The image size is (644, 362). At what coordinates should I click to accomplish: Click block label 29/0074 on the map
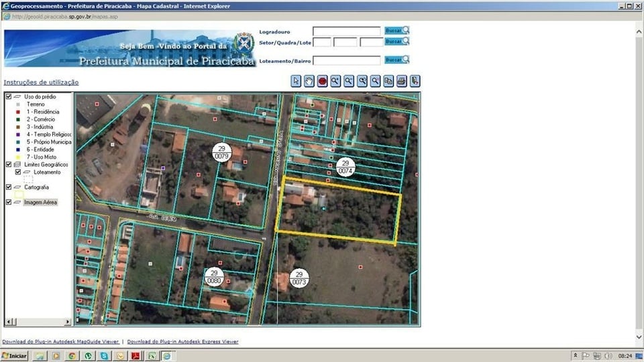pos(345,167)
